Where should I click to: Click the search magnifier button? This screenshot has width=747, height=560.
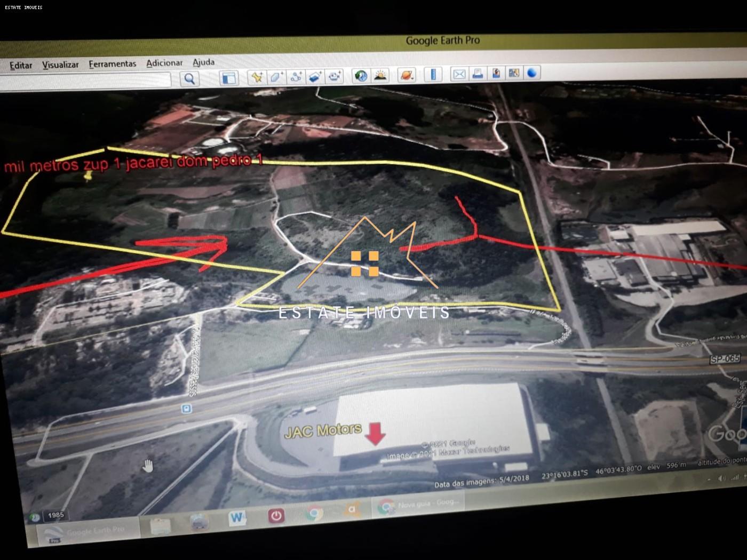(189, 79)
